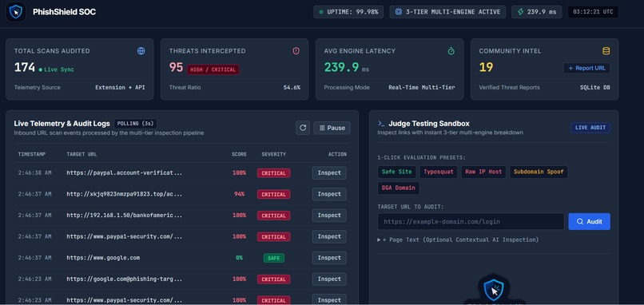Viewport: 644px width, 305px height.
Task: Click the globe icon on Total Scans card
Action: pos(141,51)
